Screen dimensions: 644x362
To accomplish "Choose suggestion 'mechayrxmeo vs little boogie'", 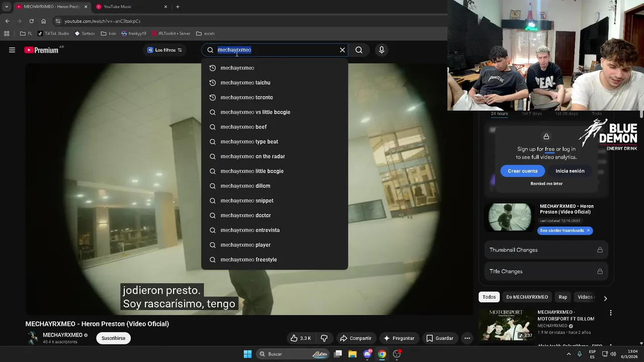I will (274, 112).
